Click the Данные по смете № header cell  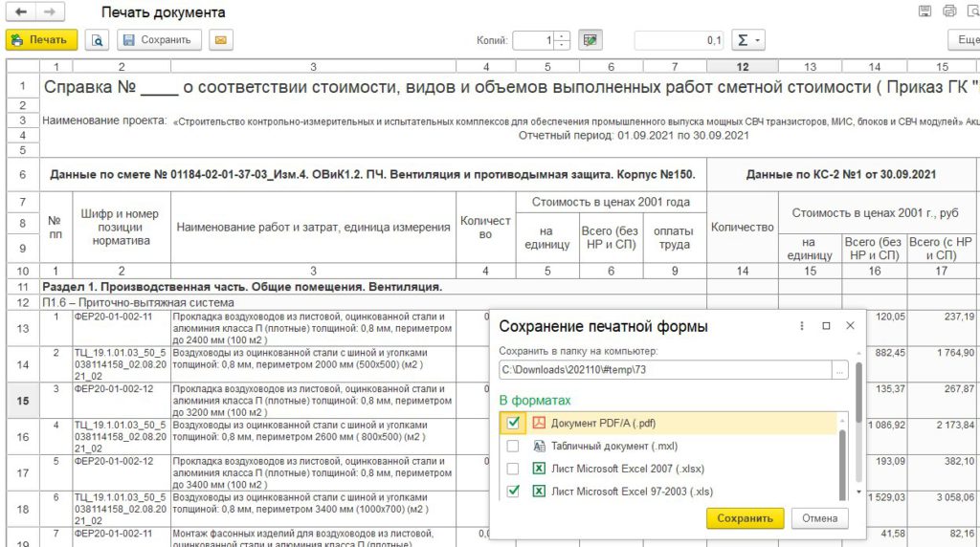[373, 175]
